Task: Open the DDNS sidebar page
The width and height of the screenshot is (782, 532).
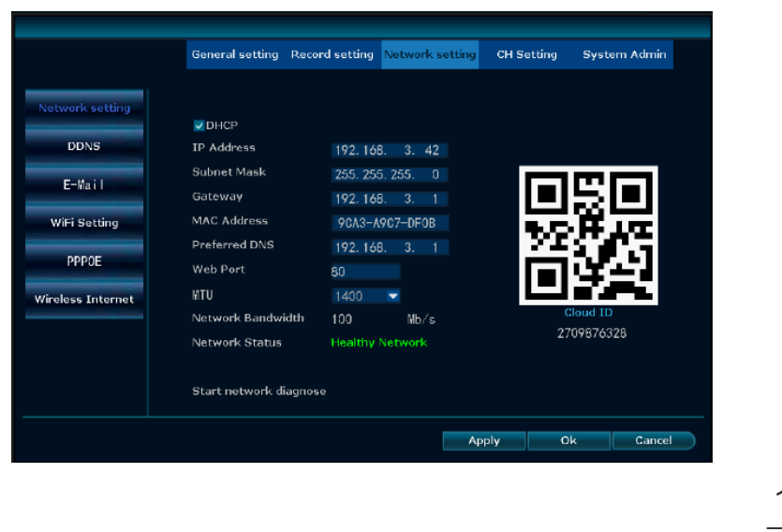Action: pos(84,146)
